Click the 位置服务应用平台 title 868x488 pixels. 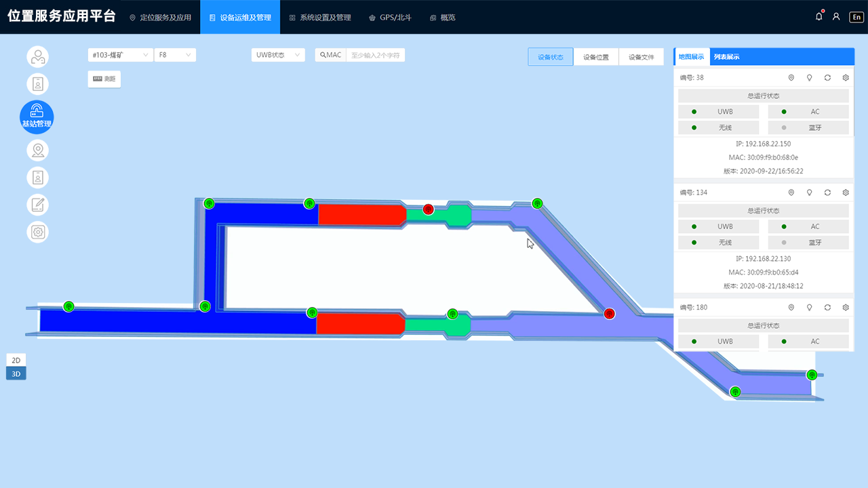pyautogui.click(x=62, y=17)
